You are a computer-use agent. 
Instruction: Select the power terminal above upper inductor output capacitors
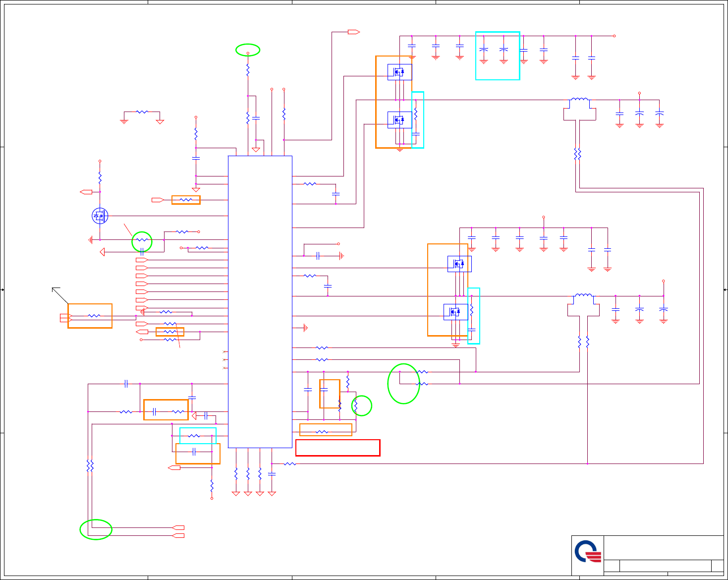[x=639, y=93]
